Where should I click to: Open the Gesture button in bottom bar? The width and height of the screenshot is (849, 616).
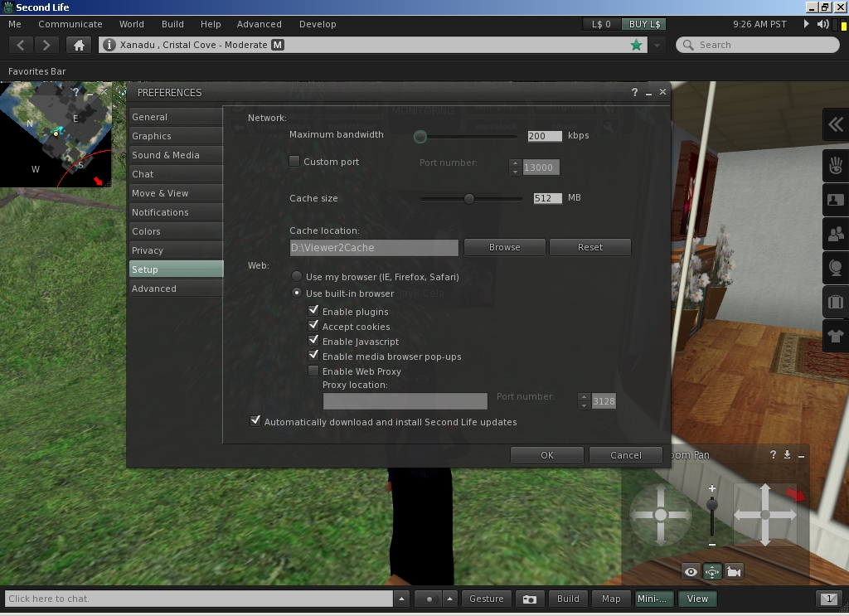coord(486,599)
